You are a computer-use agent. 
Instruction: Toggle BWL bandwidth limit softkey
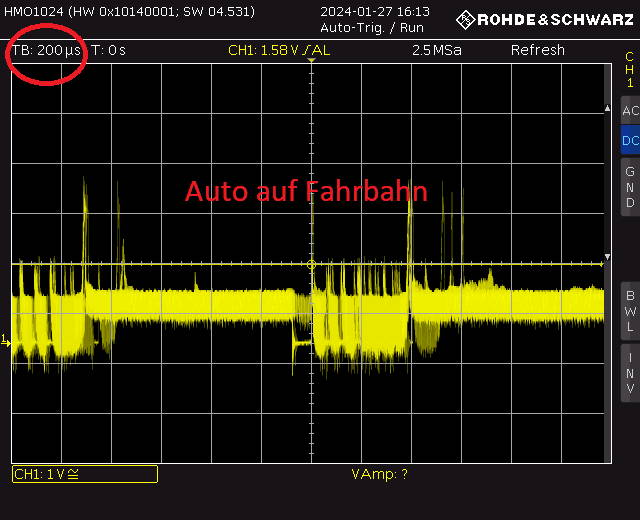[x=630, y=311]
